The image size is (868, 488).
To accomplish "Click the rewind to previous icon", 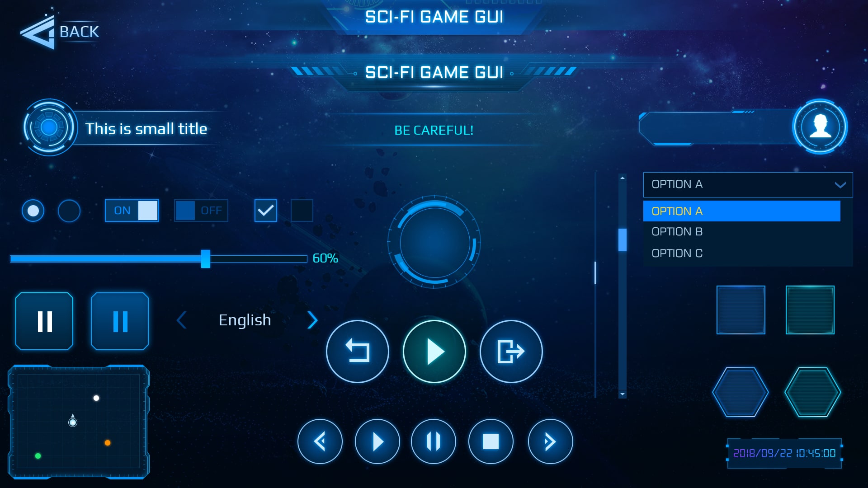I will 319,441.
